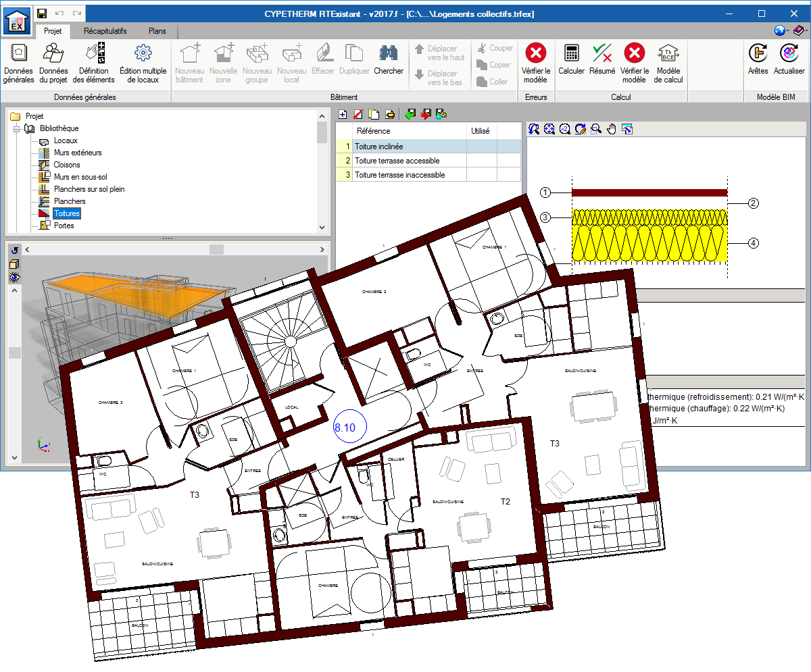Image resolution: width=811 pixels, height=672 pixels.
Task: Open Édition multiple de locaux
Action: tap(143, 63)
